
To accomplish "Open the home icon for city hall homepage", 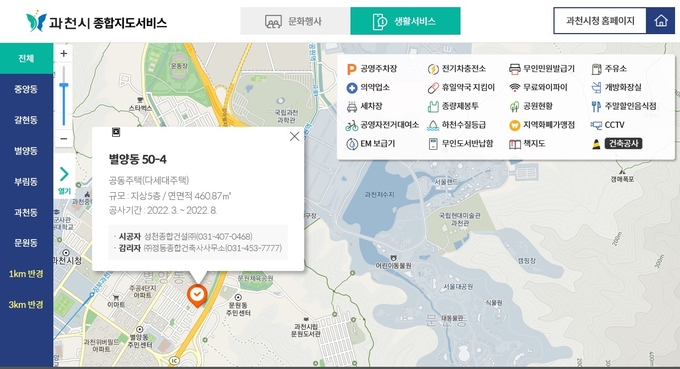I will (x=660, y=21).
